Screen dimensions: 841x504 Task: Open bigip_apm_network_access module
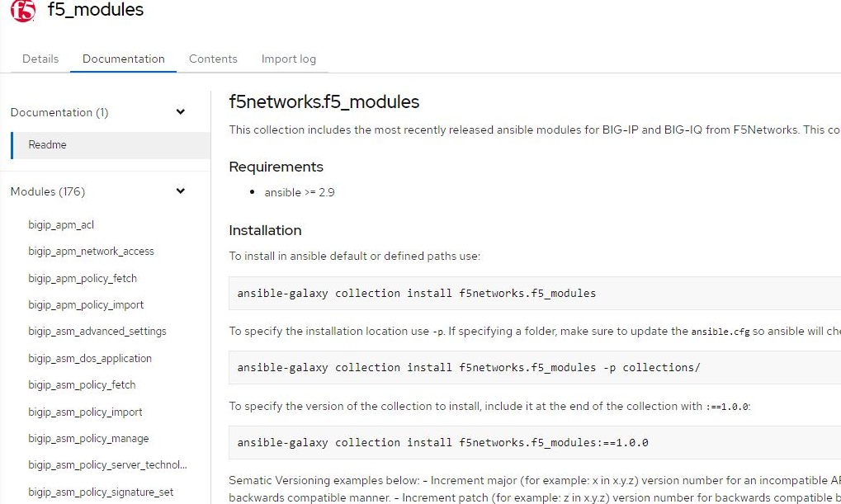91,251
